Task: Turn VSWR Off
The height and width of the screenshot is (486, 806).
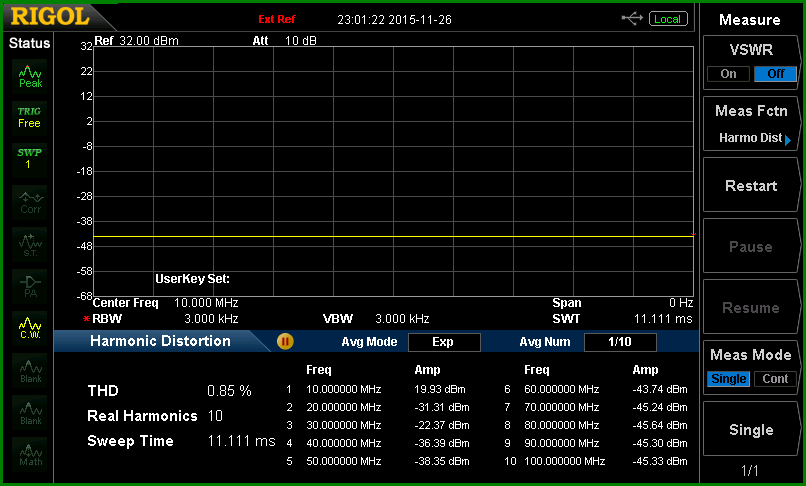Action: pyautogui.click(x=775, y=74)
